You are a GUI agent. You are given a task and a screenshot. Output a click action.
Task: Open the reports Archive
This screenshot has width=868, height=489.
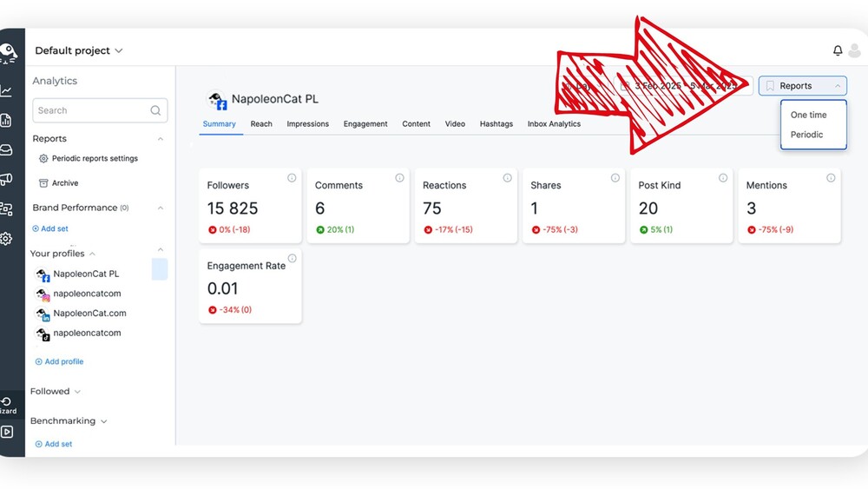point(59,182)
